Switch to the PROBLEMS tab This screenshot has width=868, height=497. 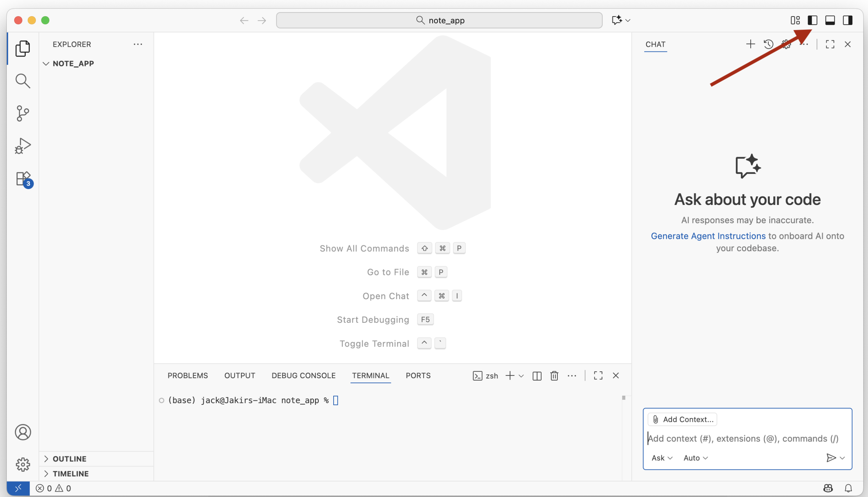coord(188,375)
